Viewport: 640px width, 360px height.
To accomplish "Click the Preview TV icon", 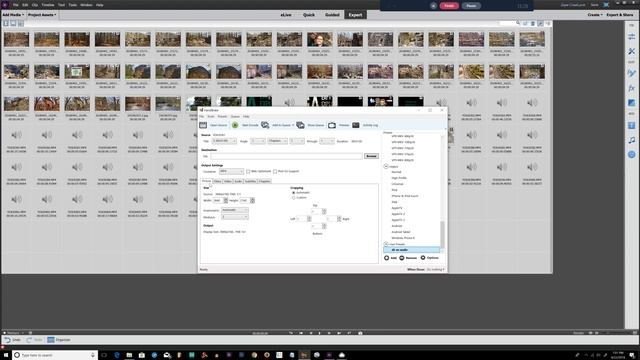I will coord(332,125).
